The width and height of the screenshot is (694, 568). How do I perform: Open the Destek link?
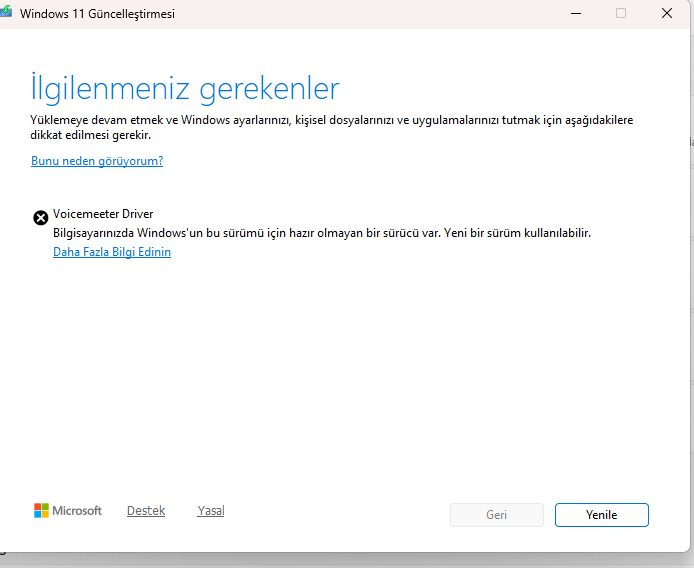click(x=146, y=510)
